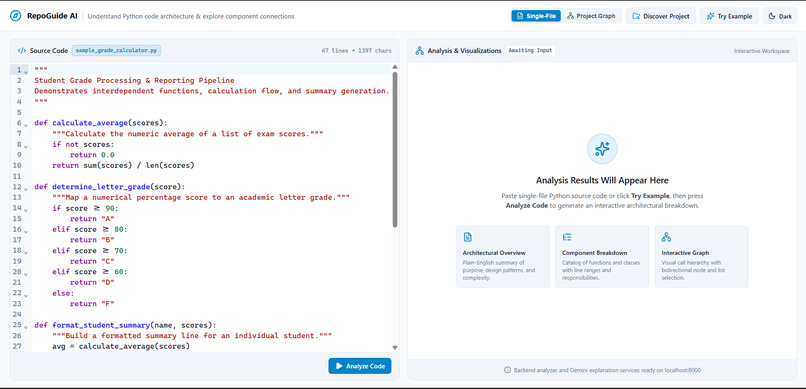Click the Dark mode moon icon
The height and width of the screenshot is (389, 806).
(x=772, y=16)
